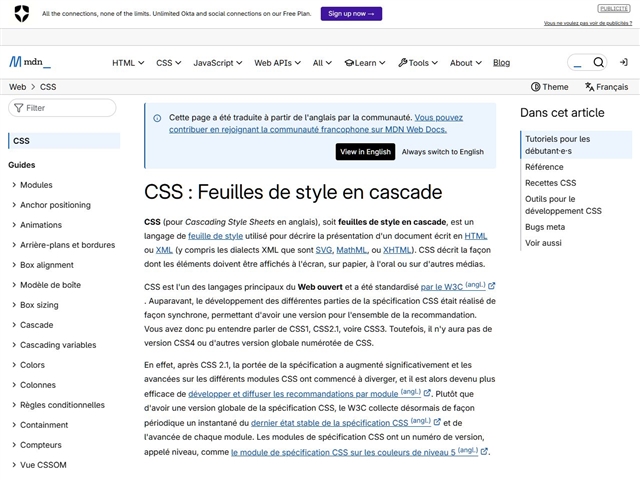Click the search magnifier icon

click(x=598, y=62)
